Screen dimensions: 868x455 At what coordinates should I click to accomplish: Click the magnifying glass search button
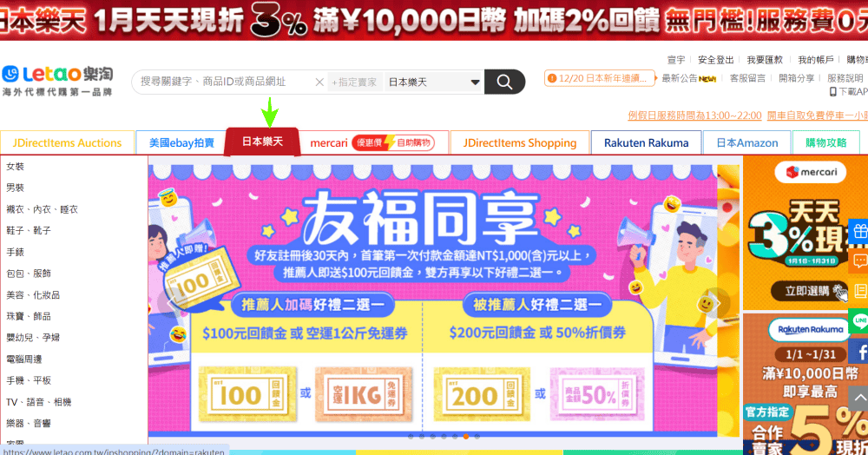pyautogui.click(x=504, y=82)
